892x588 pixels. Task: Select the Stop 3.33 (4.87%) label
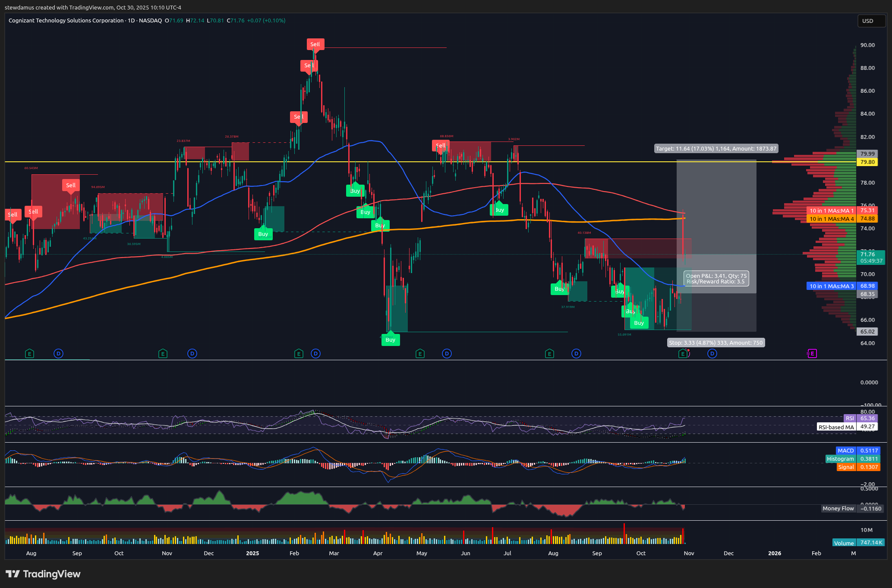pyautogui.click(x=715, y=343)
